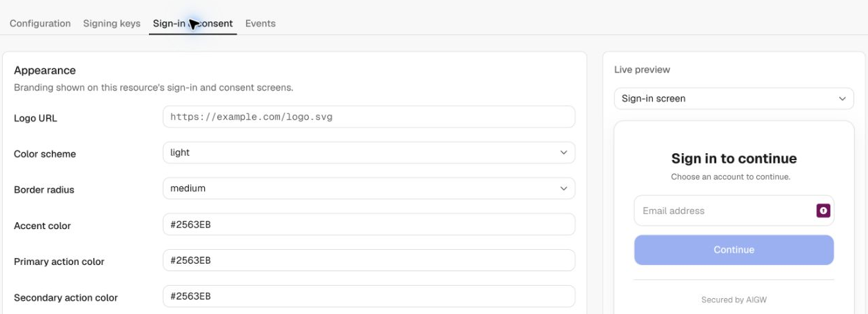
Task: Click the 'Secured by AIGW' text
Action: pyautogui.click(x=734, y=300)
